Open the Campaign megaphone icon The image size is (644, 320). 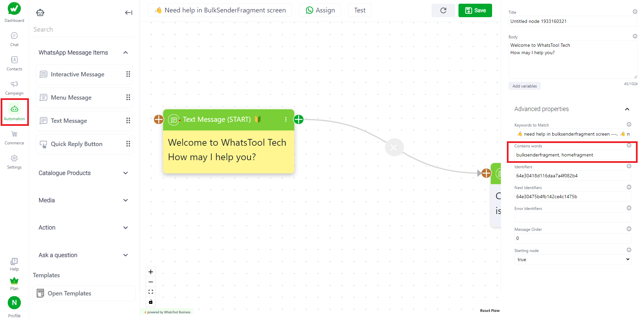point(14,84)
